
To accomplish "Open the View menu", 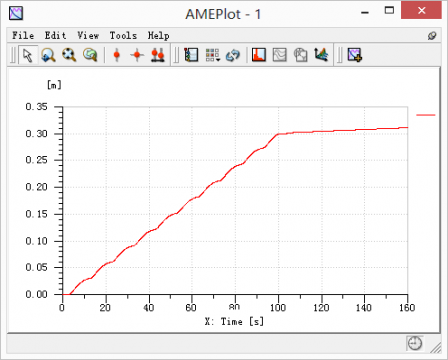I will pos(88,35).
